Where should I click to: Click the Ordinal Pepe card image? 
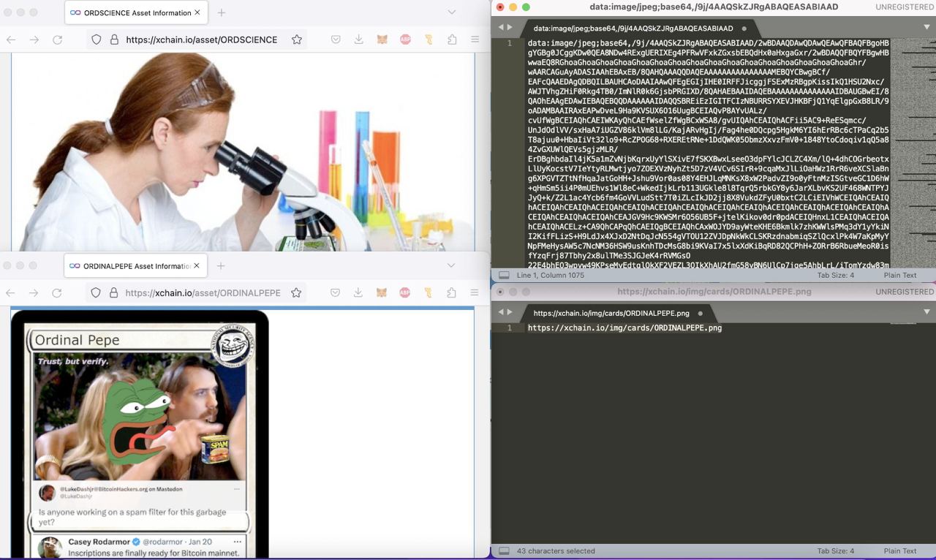pos(140,434)
